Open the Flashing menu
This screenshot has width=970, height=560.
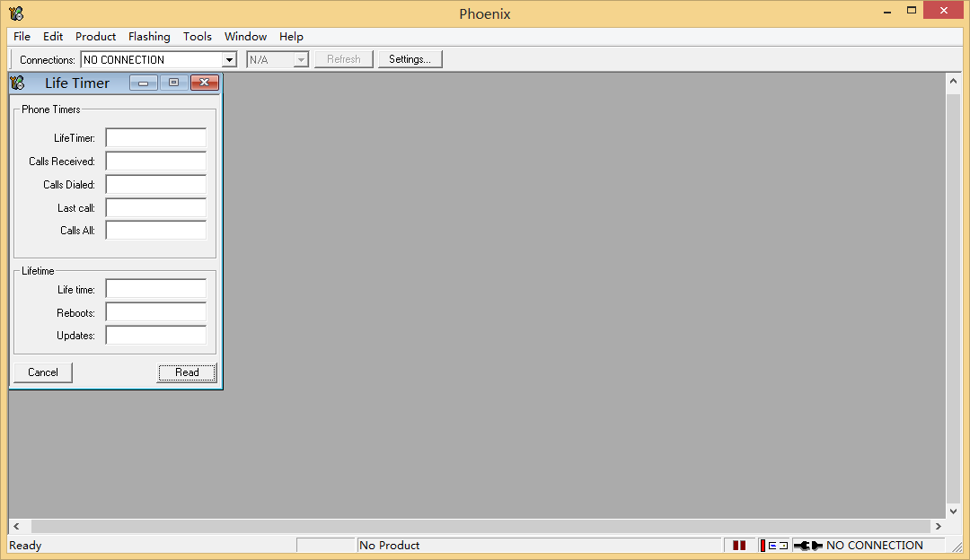click(149, 37)
